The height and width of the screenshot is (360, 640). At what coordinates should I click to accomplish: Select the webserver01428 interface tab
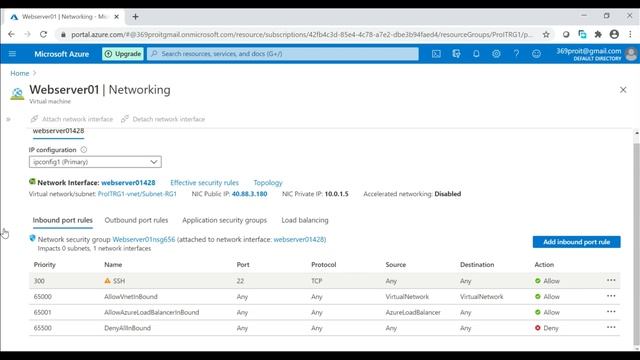coord(58,131)
